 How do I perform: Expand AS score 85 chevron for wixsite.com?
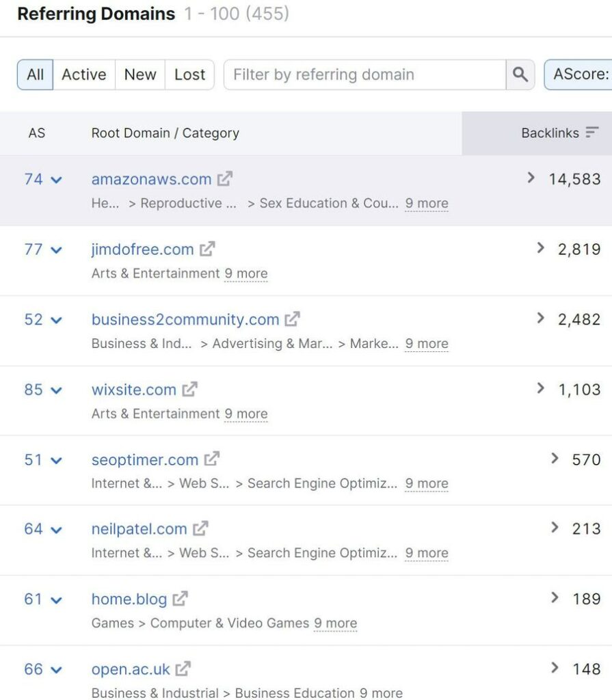tap(56, 390)
